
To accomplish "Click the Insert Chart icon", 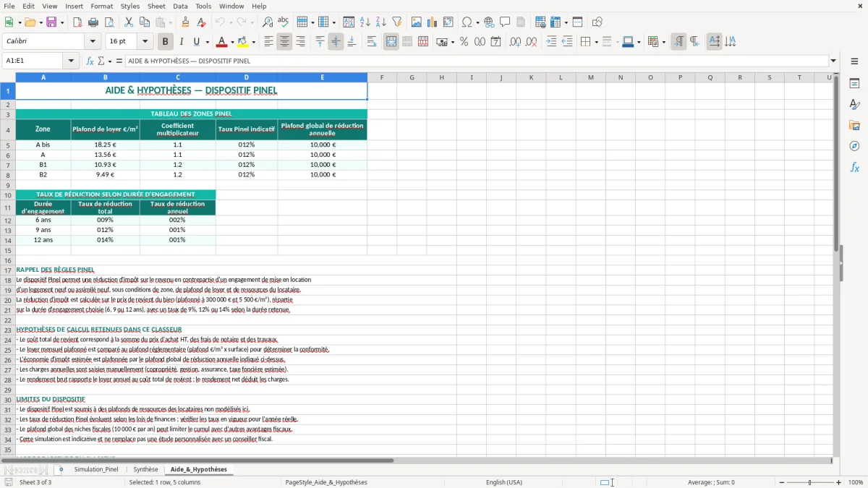I will (433, 22).
